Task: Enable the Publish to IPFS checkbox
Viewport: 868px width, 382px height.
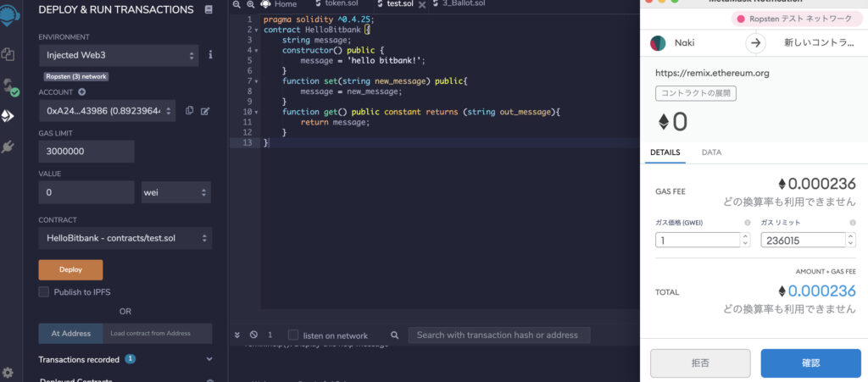Action: click(44, 292)
